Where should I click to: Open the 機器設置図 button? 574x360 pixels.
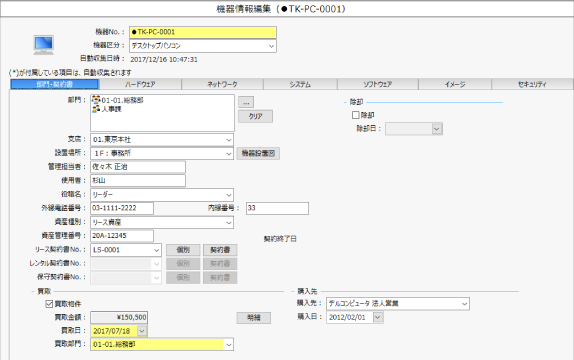tap(258, 153)
